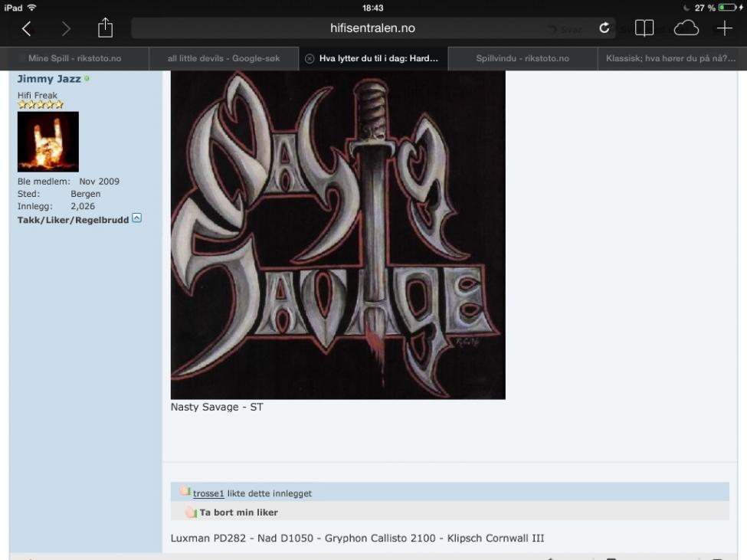Open Jimmy Jazz's flaming hand avatar
The width and height of the screenshot is (747, 560).
pos(48,142)
